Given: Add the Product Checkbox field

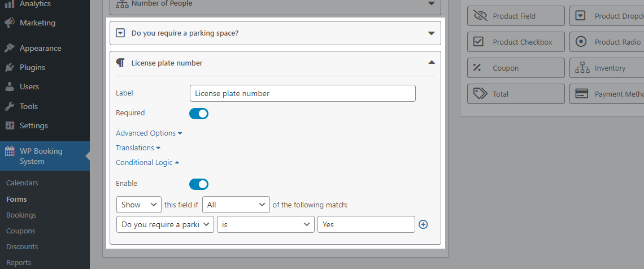Looking at the screenshot, I should [x=516, y=42].
